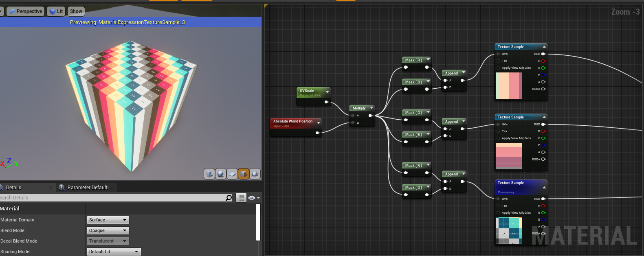
Task: Select the cylinder preview mesh icon
Action: click(x=209, y=174)
